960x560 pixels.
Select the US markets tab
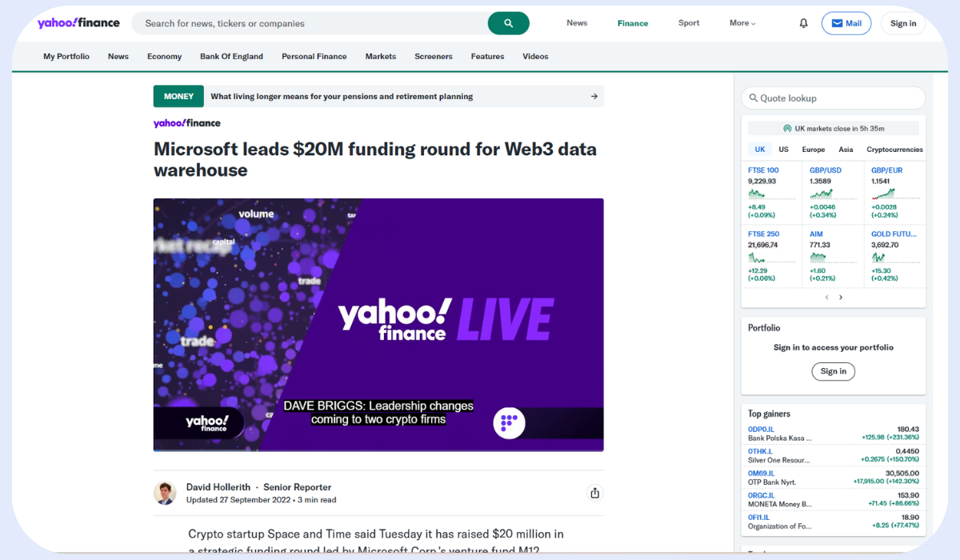coord(783,150)
